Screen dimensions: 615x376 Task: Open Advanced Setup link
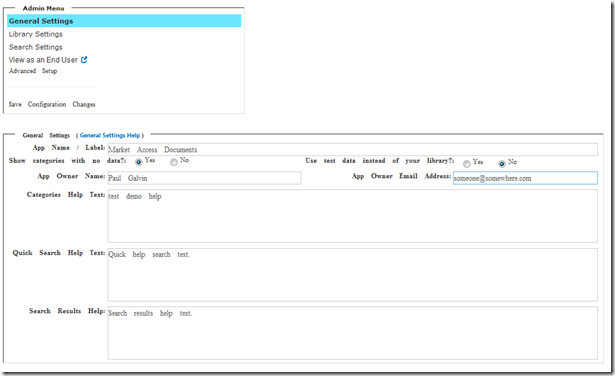[x=33, y=71]
